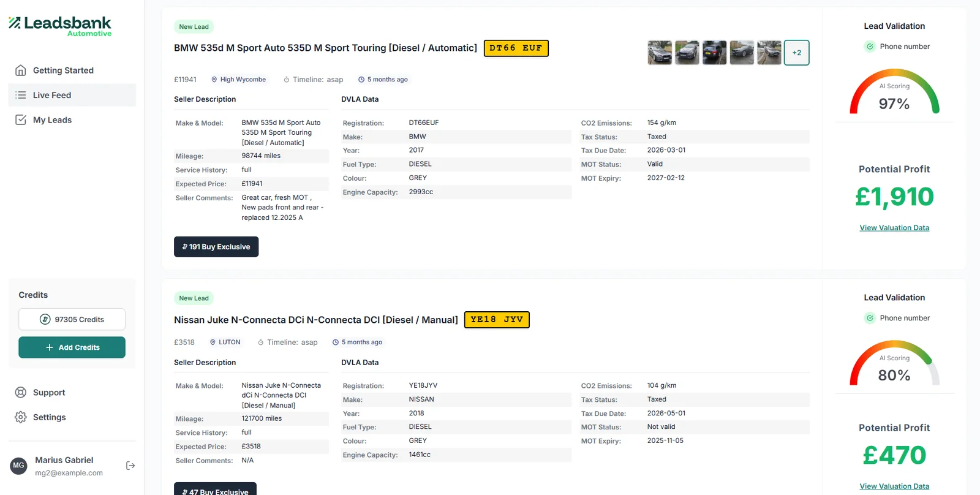Open the third BMW photo thumbnail
The width and height of the screenshot is (980, 495).
[715, 53]
